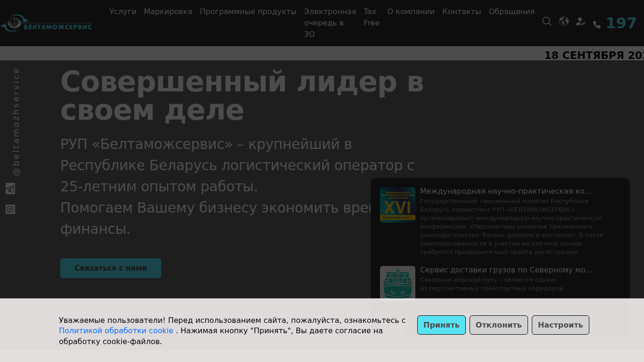Viewport: 644px width, 362px height.
Task: Open the site search magnifier icon
Action: 547,21
